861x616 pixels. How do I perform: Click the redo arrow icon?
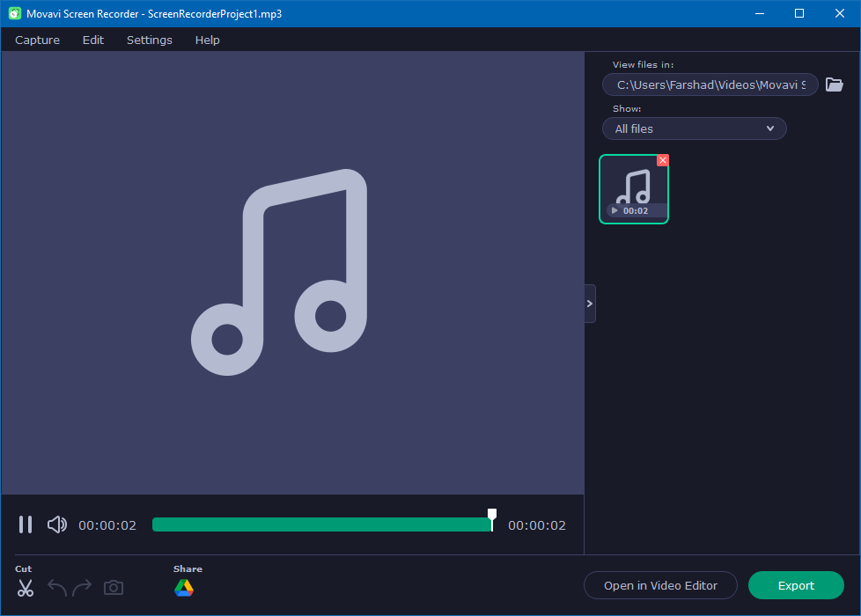click(x=82, y=588)
